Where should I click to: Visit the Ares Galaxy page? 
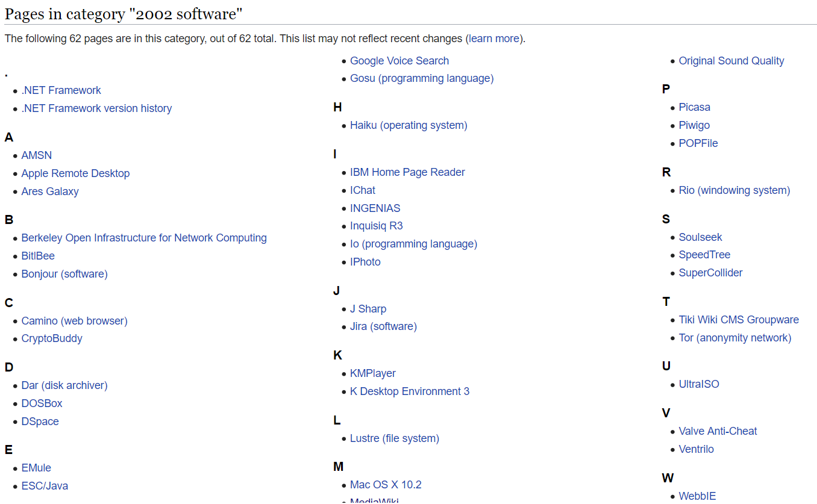[x=50, y=191]
